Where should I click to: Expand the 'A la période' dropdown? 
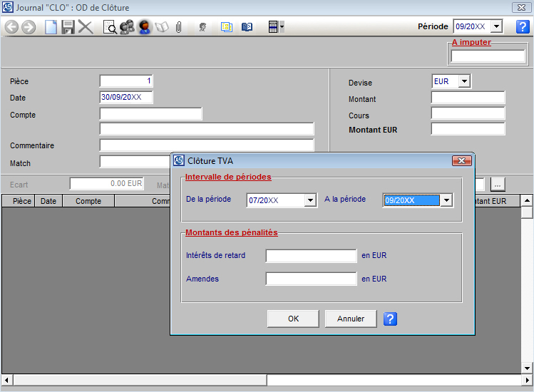pyautogui.click(x=446, y=200)
